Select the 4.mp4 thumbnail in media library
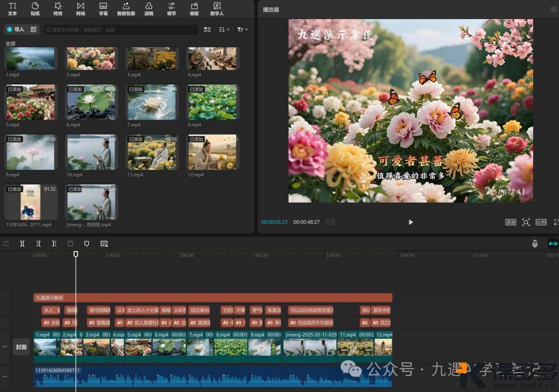 pos(213,58)
